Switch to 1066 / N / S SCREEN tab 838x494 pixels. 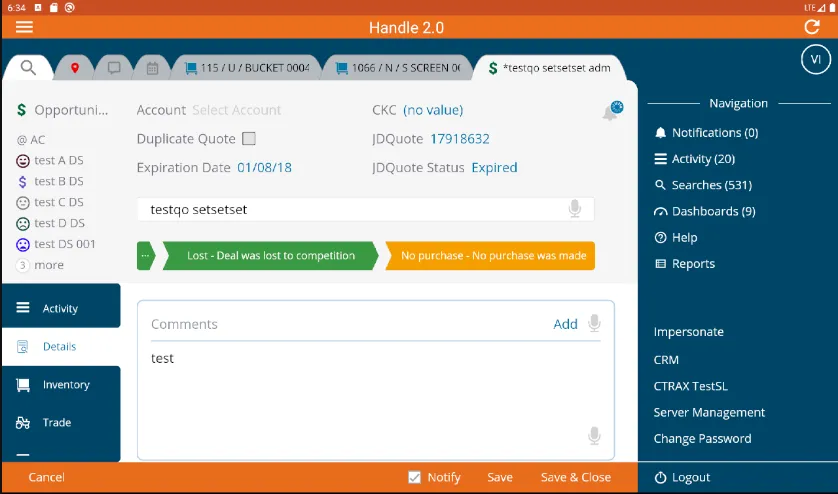[398, 68]
